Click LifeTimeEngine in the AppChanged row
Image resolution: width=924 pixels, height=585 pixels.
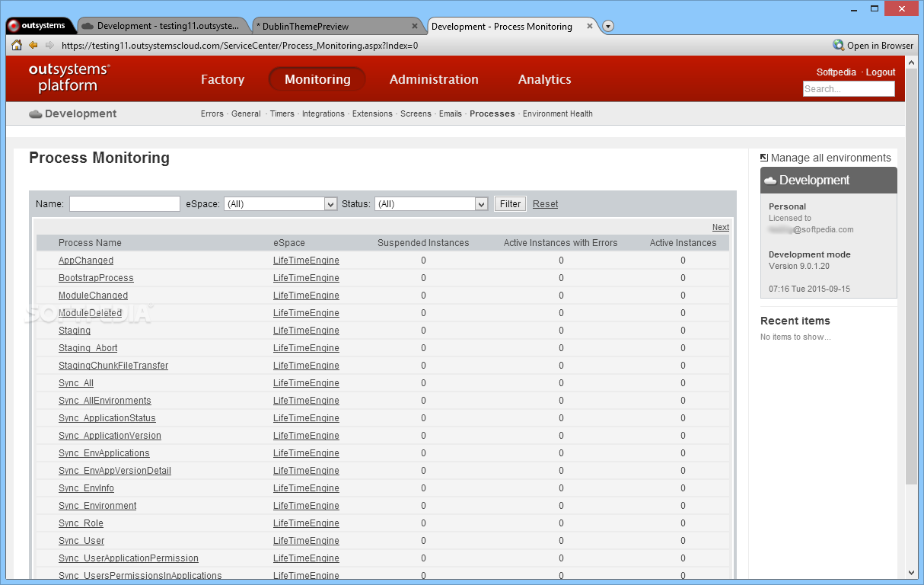coord(306,261)
